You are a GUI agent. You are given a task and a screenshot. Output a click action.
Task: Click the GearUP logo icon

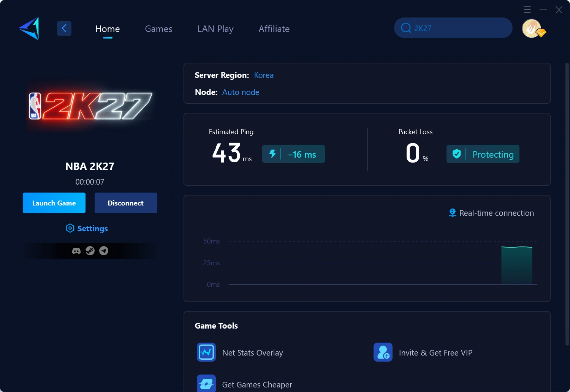(29, 28)
